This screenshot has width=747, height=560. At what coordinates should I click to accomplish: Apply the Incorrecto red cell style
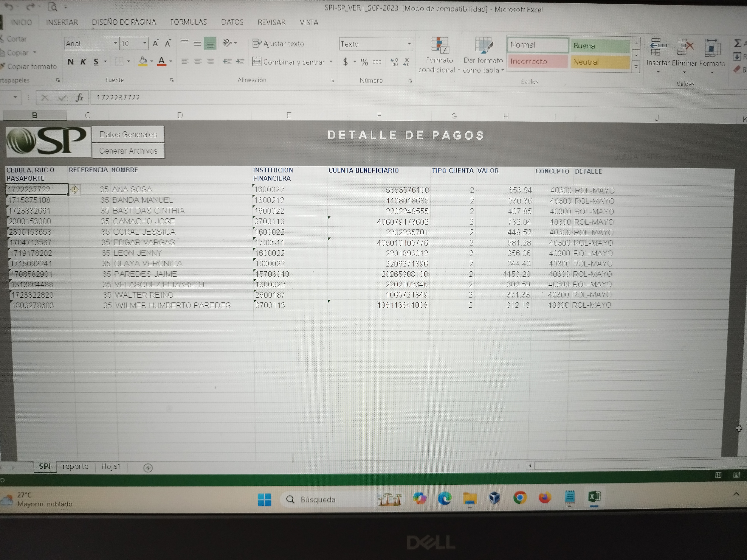click(x=537, y=62)
